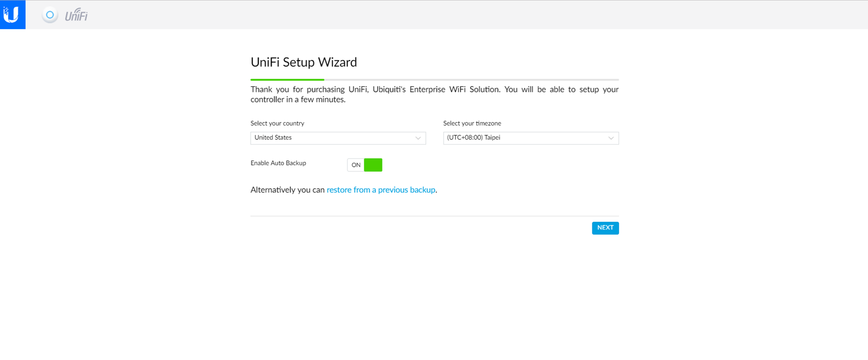
Task: Click the green filled progress bar segment
Action: click(x=287, y=80)
